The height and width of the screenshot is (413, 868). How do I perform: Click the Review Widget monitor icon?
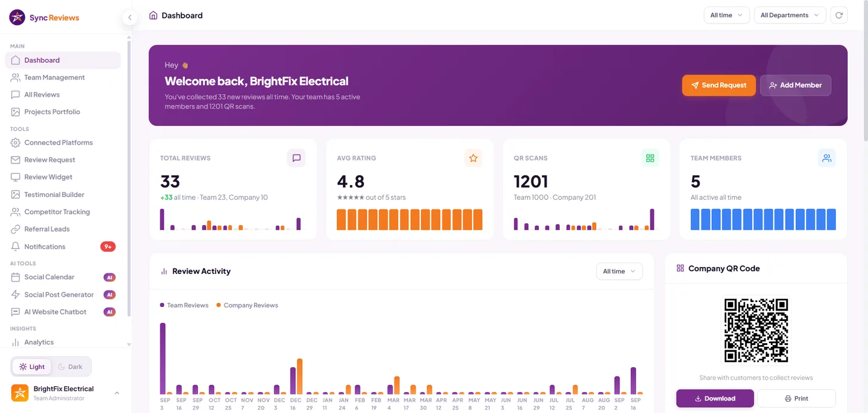(15, 177)
